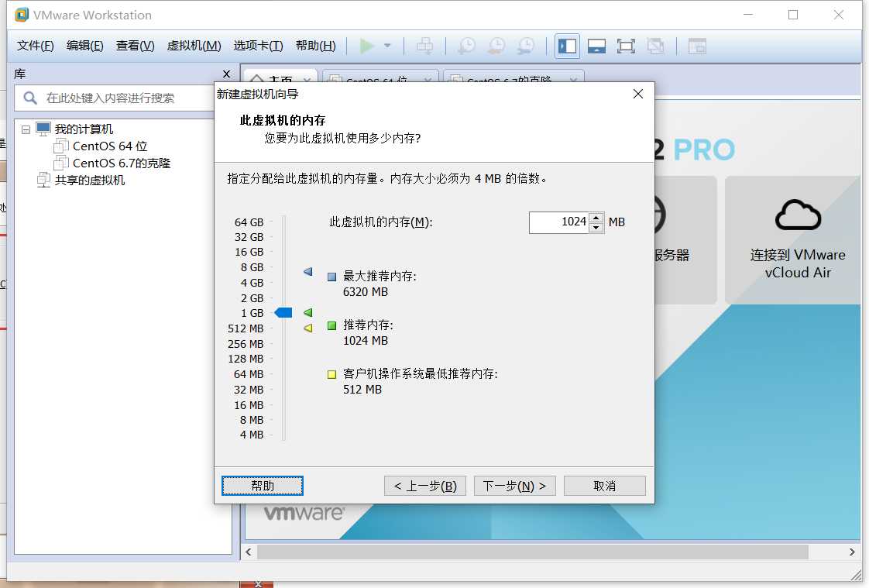Click the green power on play icon
Viewport: 869px width, 588px height.
[x=366, y=46]
